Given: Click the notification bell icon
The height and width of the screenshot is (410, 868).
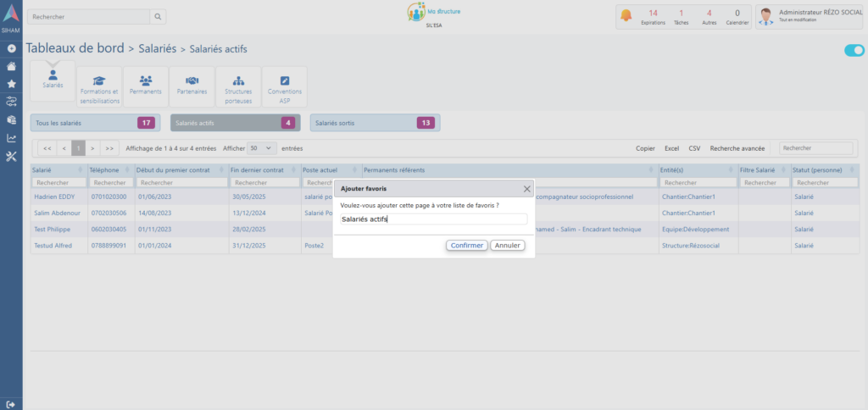Looking at the screenshot, I should [626, 16].
